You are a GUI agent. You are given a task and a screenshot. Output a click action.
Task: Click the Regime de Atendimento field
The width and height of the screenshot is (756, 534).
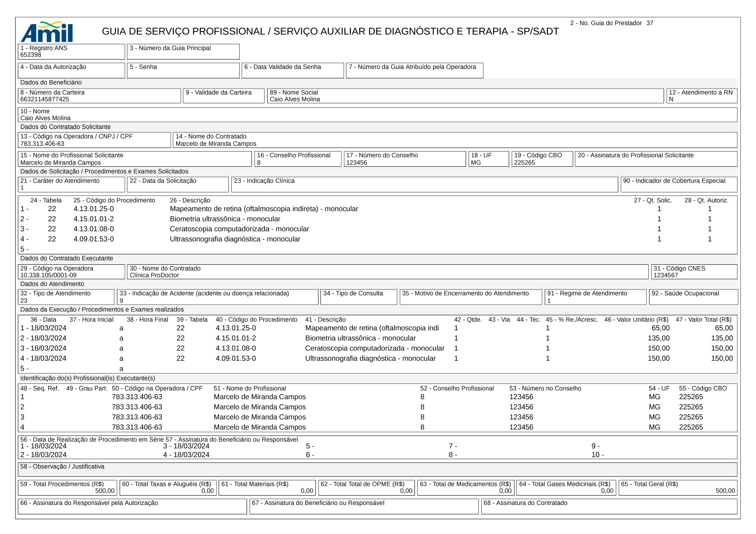(x=595, y=297)
